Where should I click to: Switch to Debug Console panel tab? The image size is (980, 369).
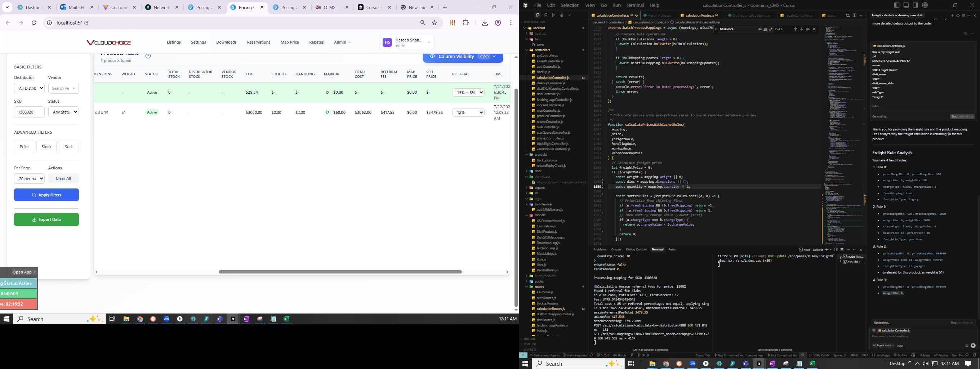(636, 250)
